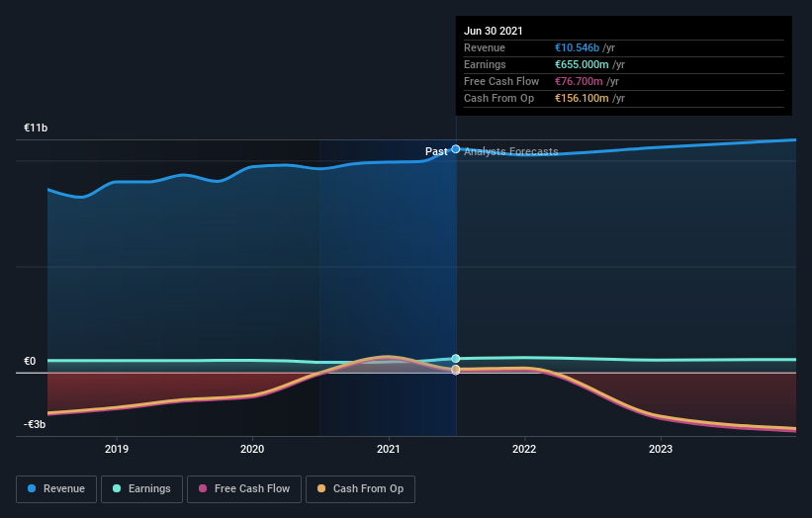Click the €655.000m earnings value in tooltip
812x518 pixels.
coord(582,64)
